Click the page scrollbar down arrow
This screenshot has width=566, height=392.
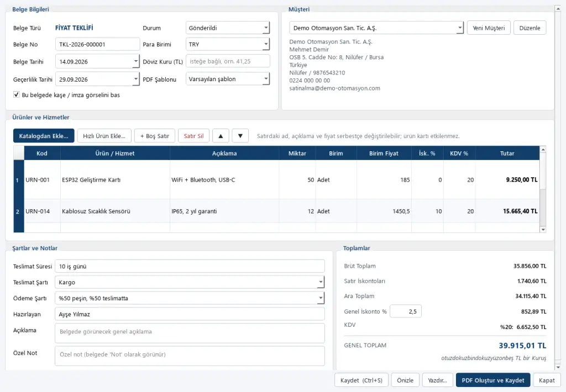(558, 367)
